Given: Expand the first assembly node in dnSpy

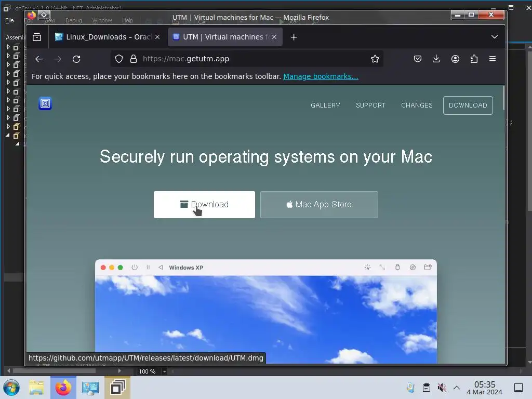Looking at the screenshot, I should click(x=8, y=47).
